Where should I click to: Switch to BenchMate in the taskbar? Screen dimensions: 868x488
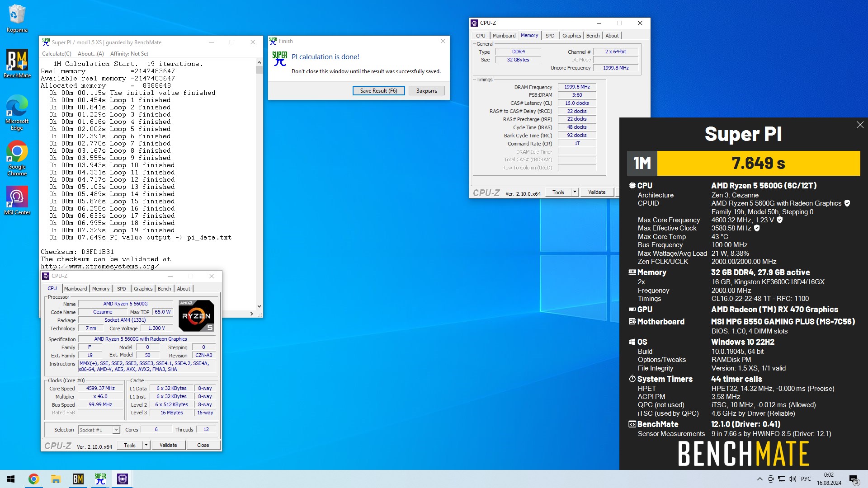click(78, 479)
